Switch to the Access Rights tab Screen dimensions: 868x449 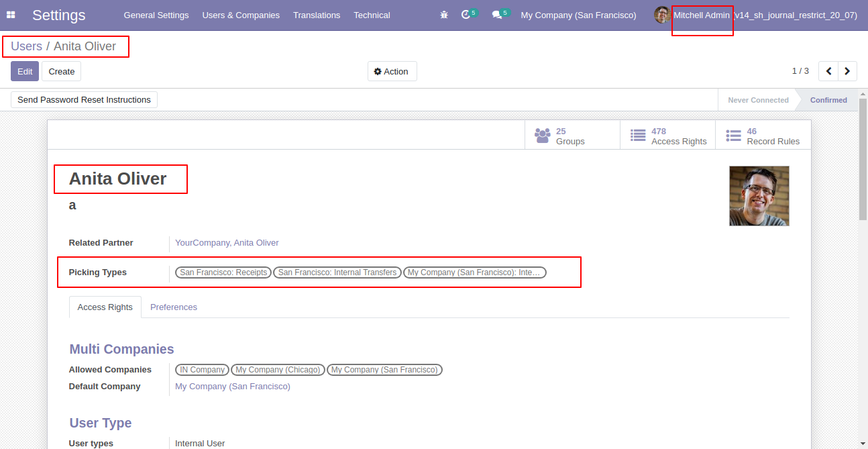(105, 307)
